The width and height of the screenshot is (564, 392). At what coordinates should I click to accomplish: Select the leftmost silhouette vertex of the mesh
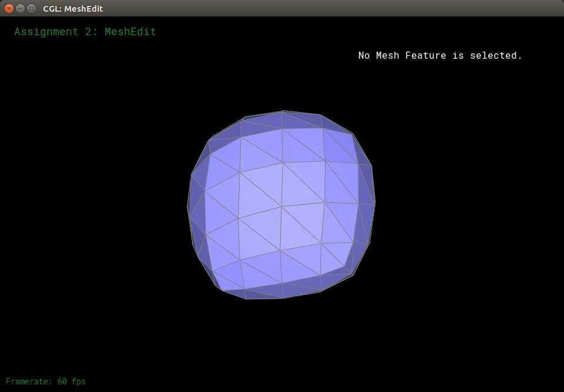187,207
